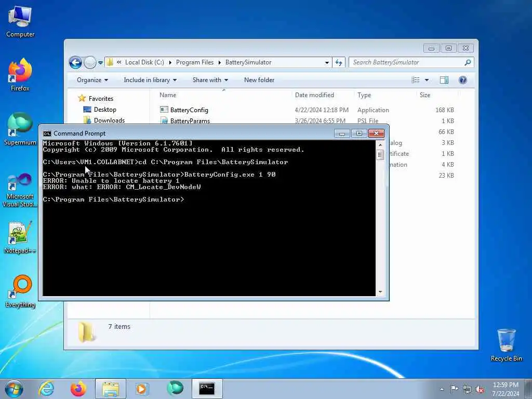Open the Computer desktop icon
This screenshot has height=399, width=532.
tap(20, 22)
